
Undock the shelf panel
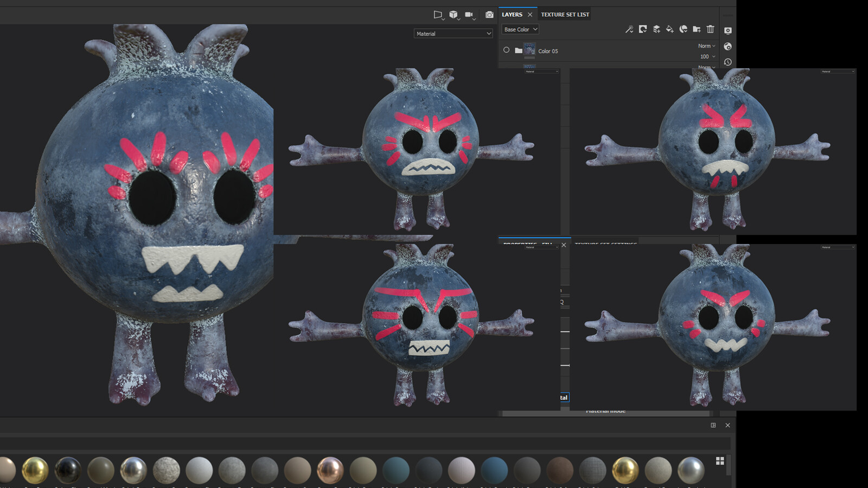(713, 425)
